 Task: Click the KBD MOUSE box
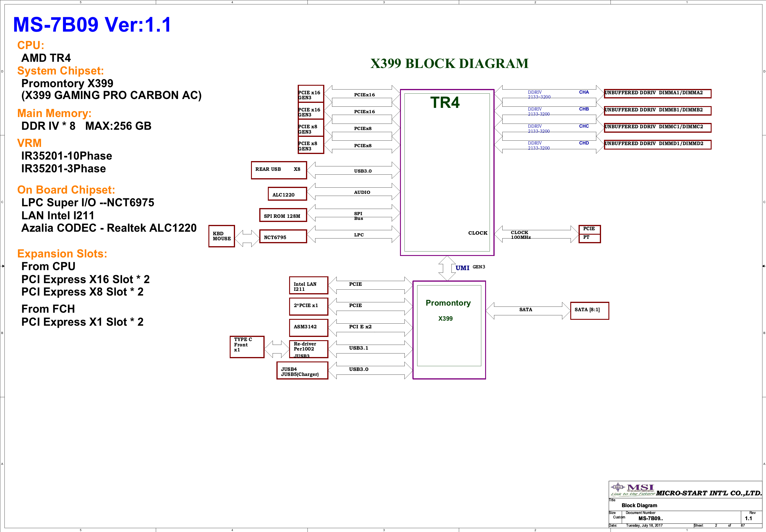222,236
